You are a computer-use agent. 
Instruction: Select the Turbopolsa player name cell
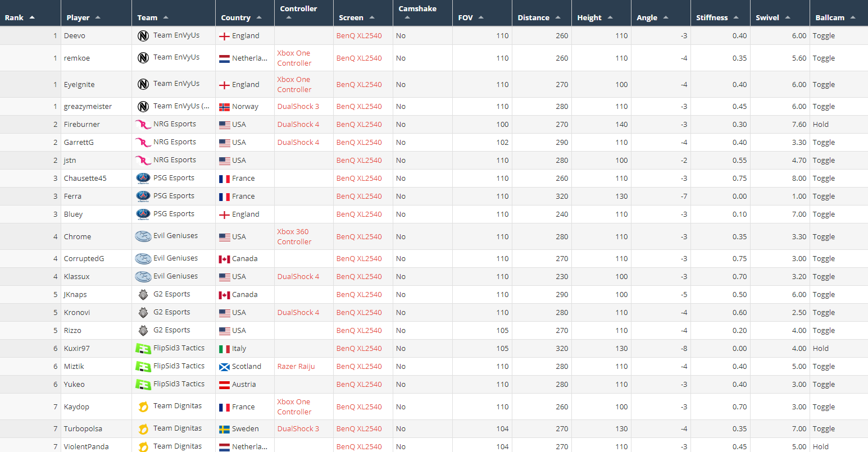(83, 429)
